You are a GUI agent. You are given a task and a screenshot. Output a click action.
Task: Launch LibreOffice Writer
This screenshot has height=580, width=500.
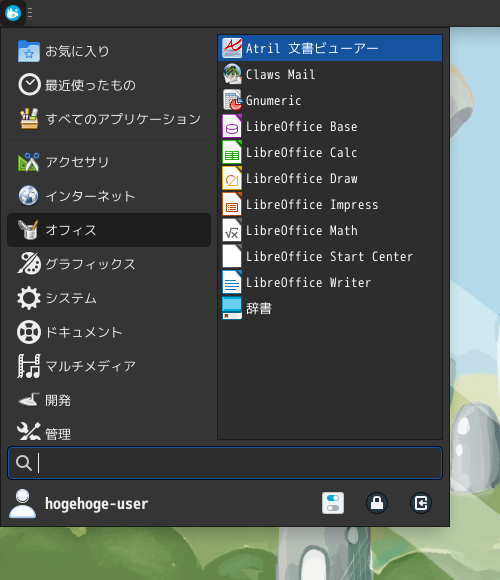(330, 282)
